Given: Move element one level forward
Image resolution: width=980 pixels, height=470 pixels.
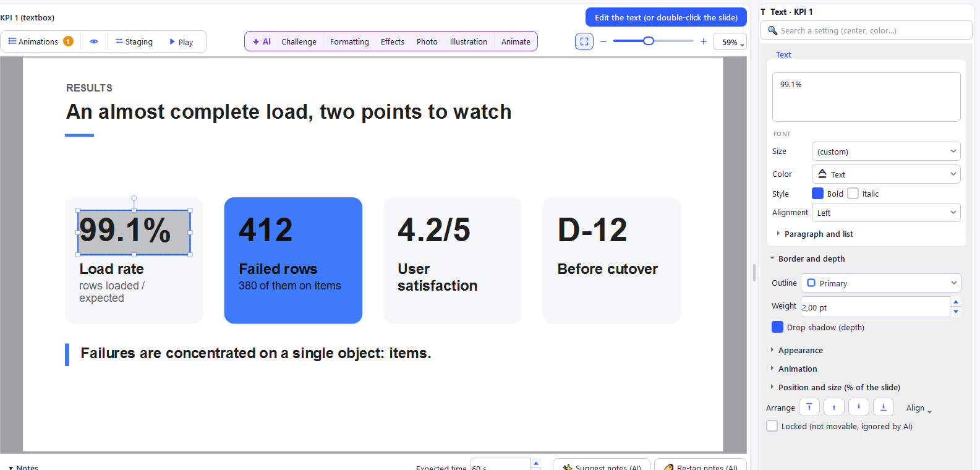Looking at the screenshot, I should pos(834,407).
